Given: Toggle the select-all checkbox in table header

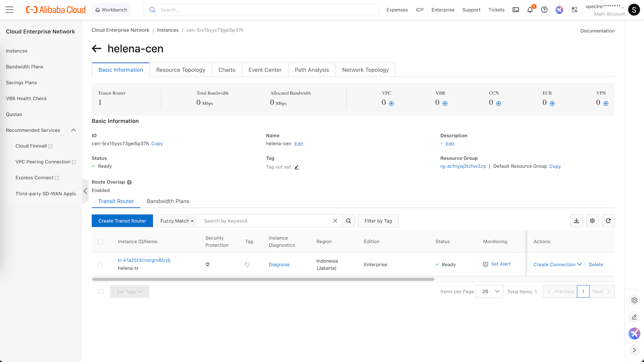Looking at the screenshot, I should tap(100, 242).
